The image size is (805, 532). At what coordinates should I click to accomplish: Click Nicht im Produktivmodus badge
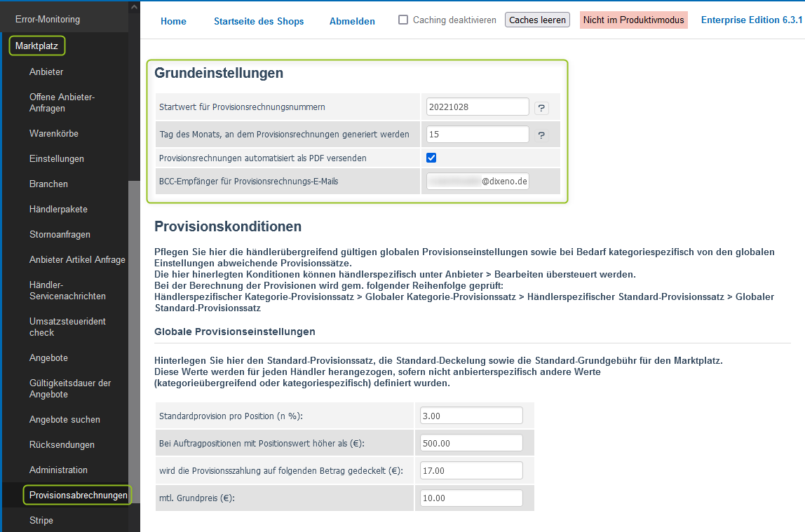pos(633,20)
